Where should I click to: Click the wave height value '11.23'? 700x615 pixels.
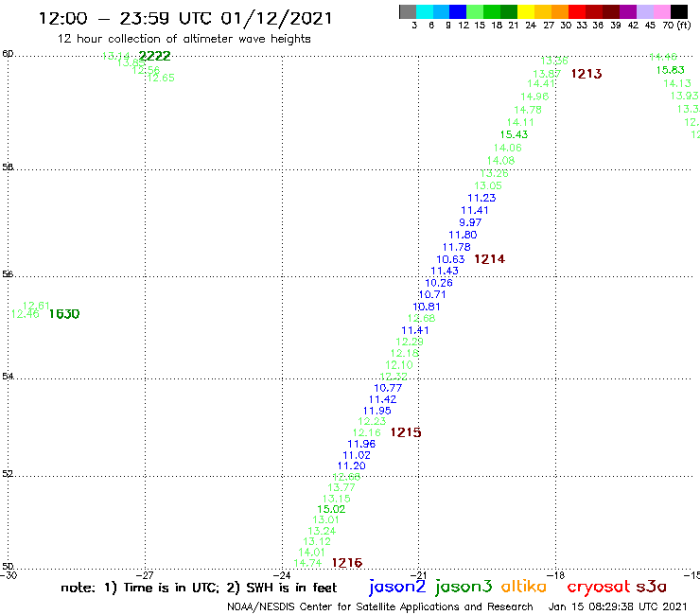tap(481, 198)
